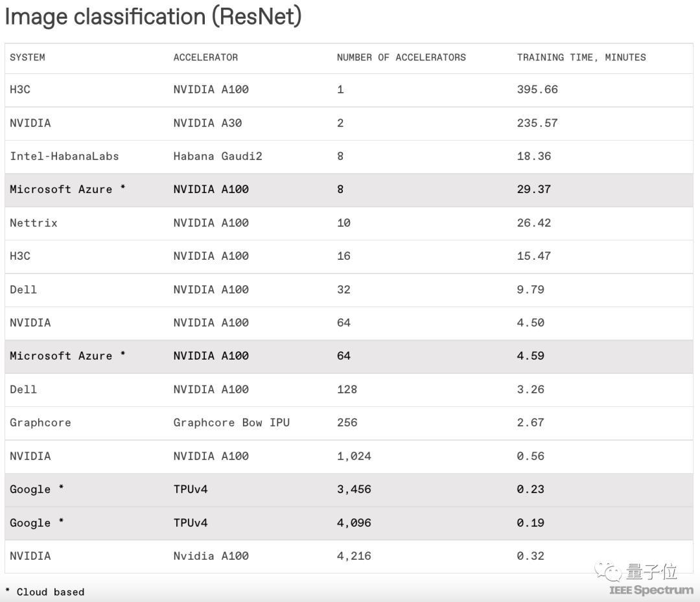Select the Nvidia A100 cell in the last row
Image resolution: width=700 pixels, height=602 pixels.
pyautogui.click(x=211, y=556)
